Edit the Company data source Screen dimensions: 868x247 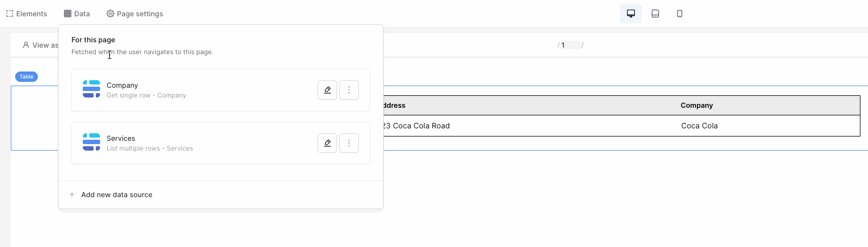click(327, 90)
